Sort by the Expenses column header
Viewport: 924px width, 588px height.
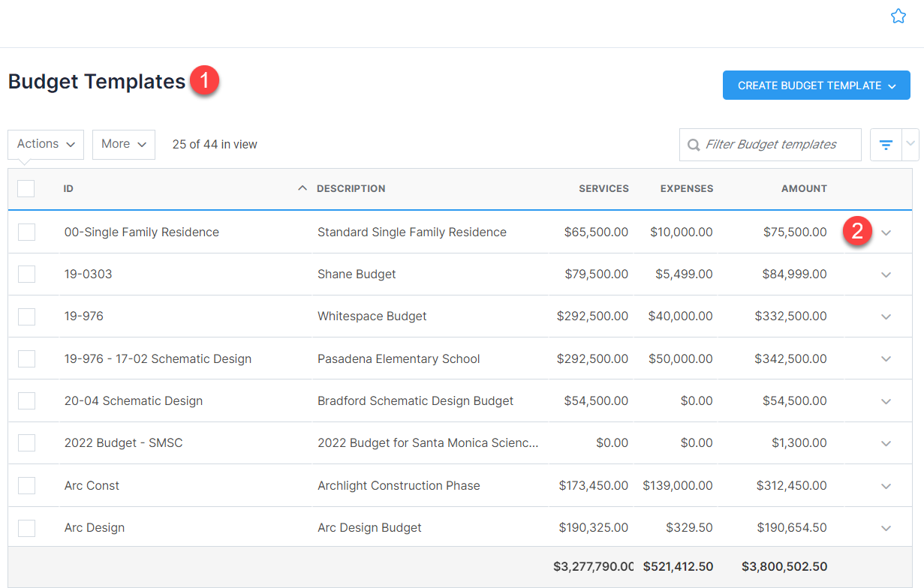tap(687, 188)
